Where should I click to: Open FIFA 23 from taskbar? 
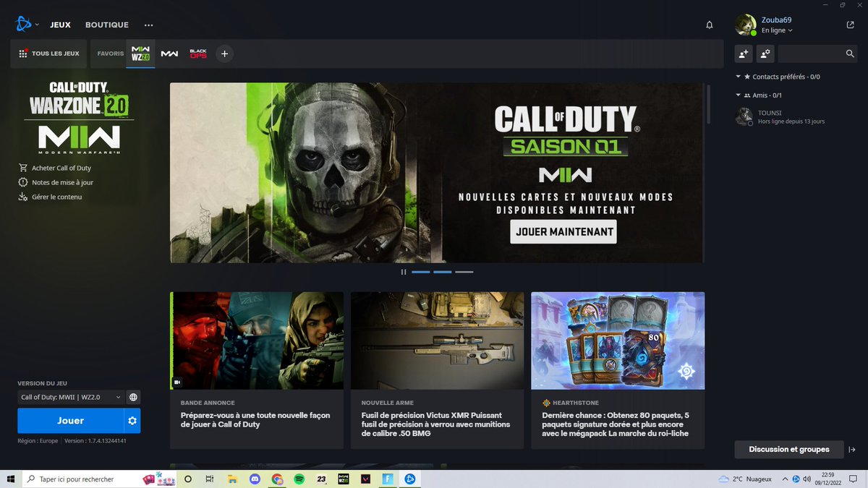tap(322, 479)
